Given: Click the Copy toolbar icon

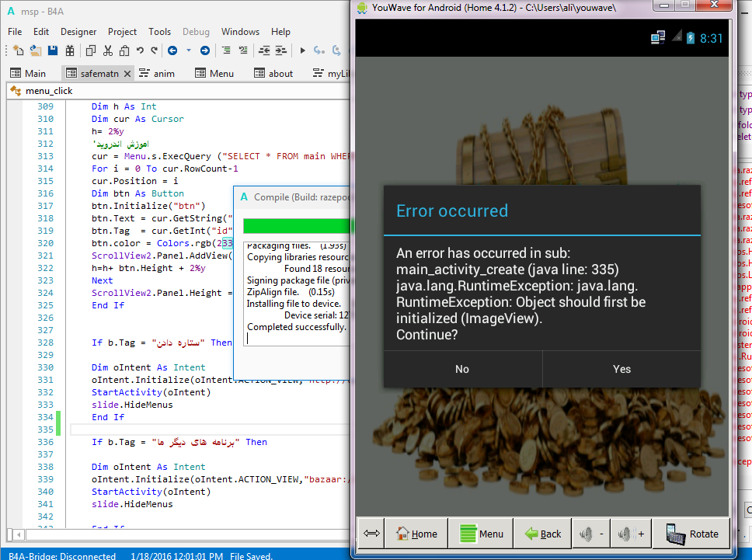Looking at the screenshot, I should [x=91, y=50].
